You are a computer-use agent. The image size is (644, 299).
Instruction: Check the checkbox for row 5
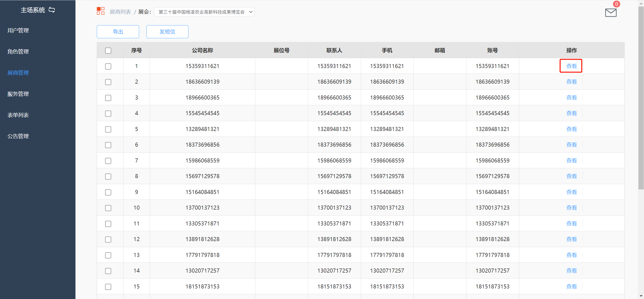tap(108, 129)
